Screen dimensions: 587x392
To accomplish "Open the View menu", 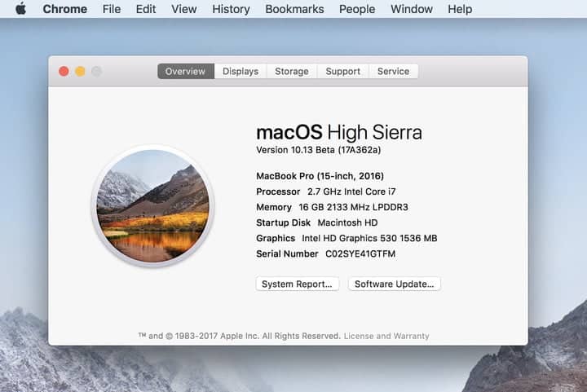I will [183, 9].
